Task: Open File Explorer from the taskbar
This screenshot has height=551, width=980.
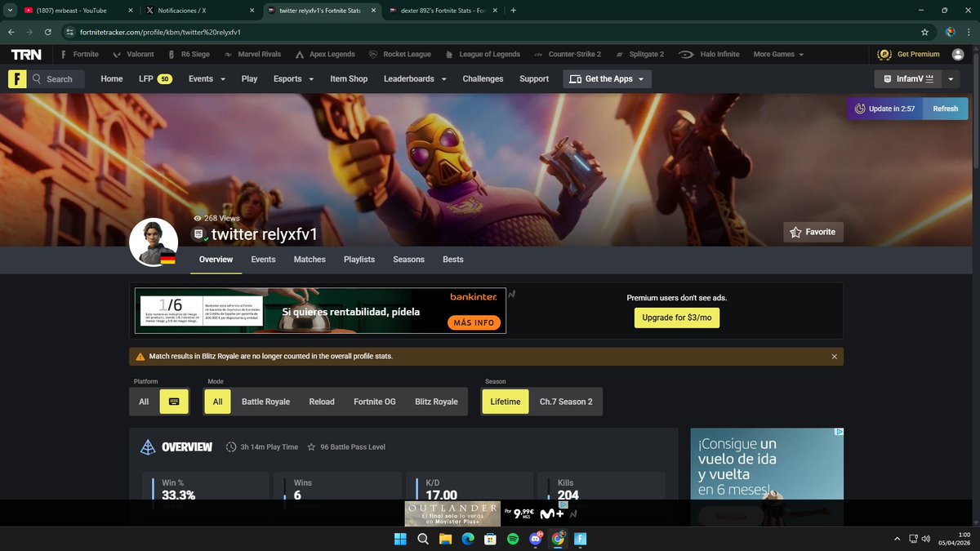Action: click(x=446, y=539)
